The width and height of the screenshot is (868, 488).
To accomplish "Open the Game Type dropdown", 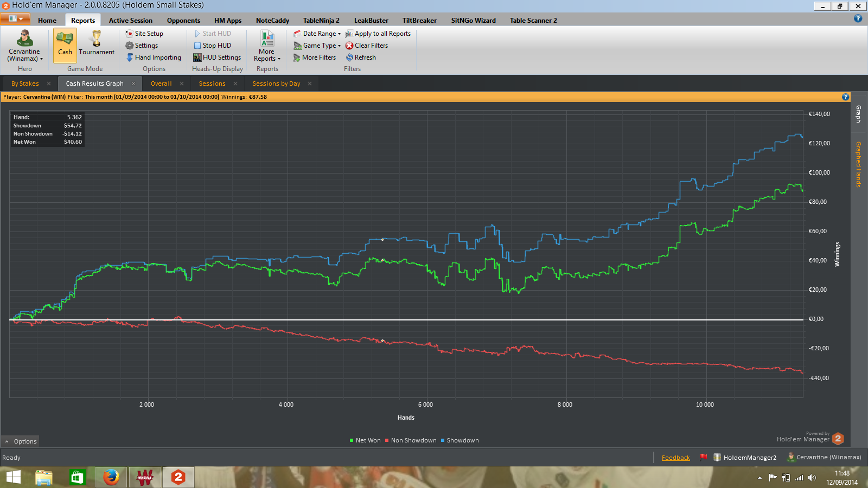I will coord(317,46).
